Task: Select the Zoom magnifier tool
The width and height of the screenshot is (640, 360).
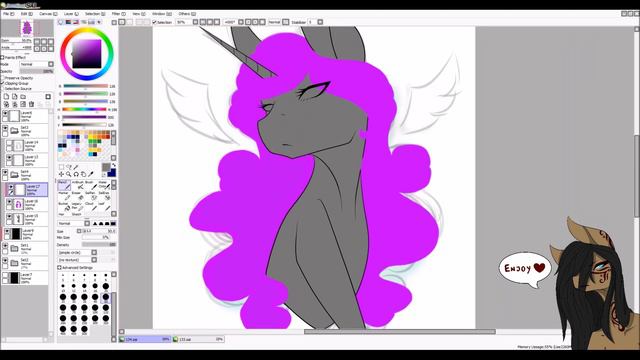Action: pyautogui.click(x=69, y=174)
